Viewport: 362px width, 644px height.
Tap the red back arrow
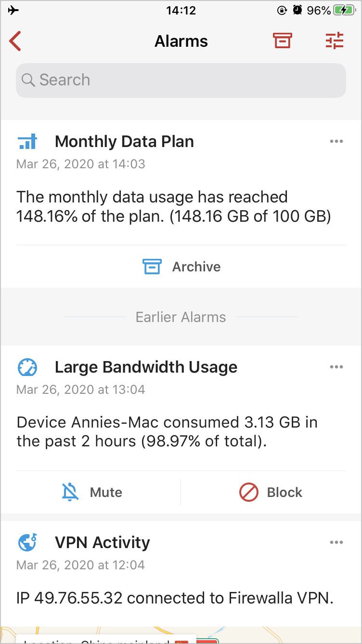click(x=15, y=41)
